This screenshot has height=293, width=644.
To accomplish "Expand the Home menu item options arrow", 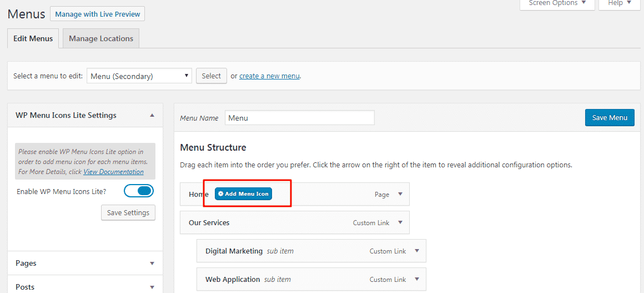I will tap(400, 194).
